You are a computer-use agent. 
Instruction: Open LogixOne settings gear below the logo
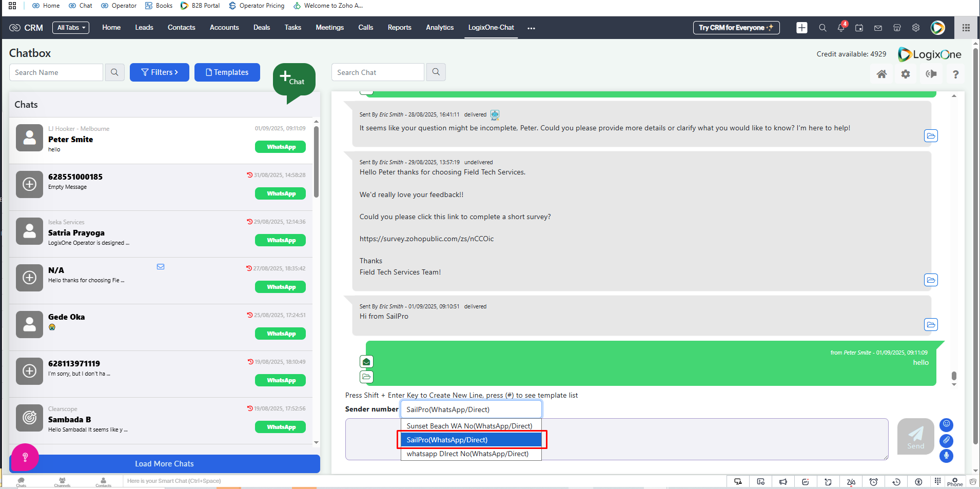point(906,74)
